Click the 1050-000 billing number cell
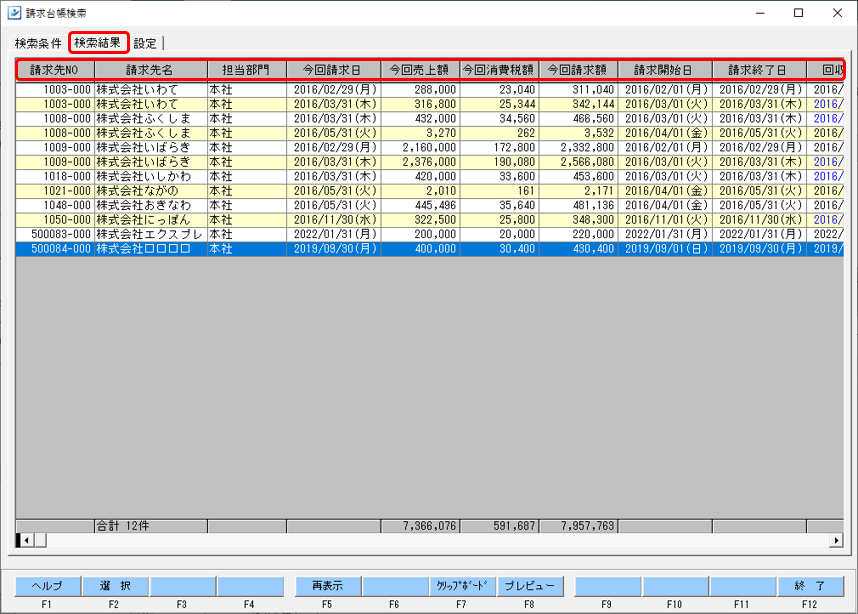The image size is (858, 614). [55, 220]
